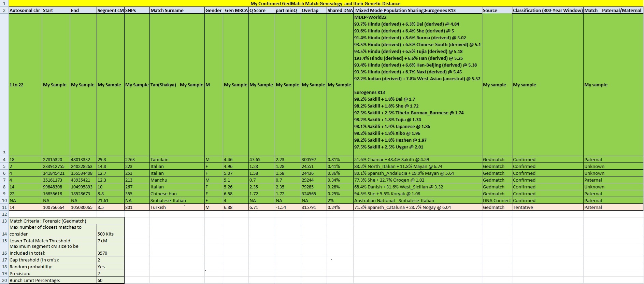The width and height of the screenshot is (644, 284).
Task: Select the 'Unknown' cell in row 5
Action: pyautogui.click(x=613, y=166)
